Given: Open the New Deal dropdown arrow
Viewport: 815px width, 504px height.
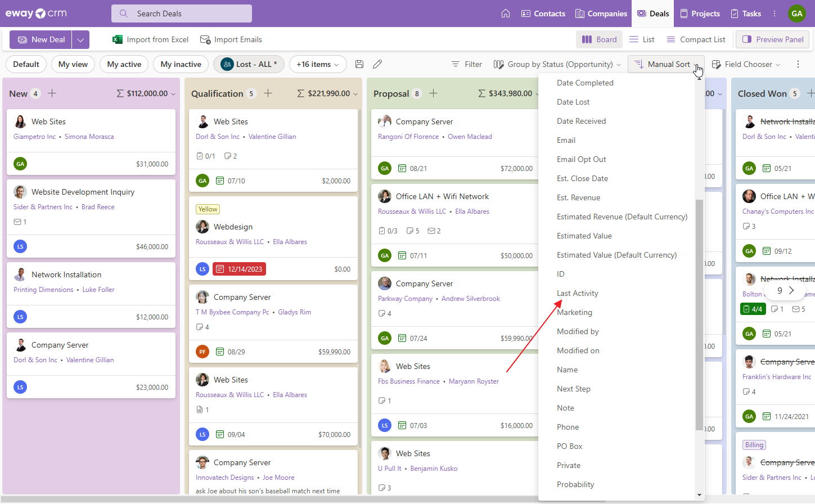Looking at the screenshot, I should point(80,39).
